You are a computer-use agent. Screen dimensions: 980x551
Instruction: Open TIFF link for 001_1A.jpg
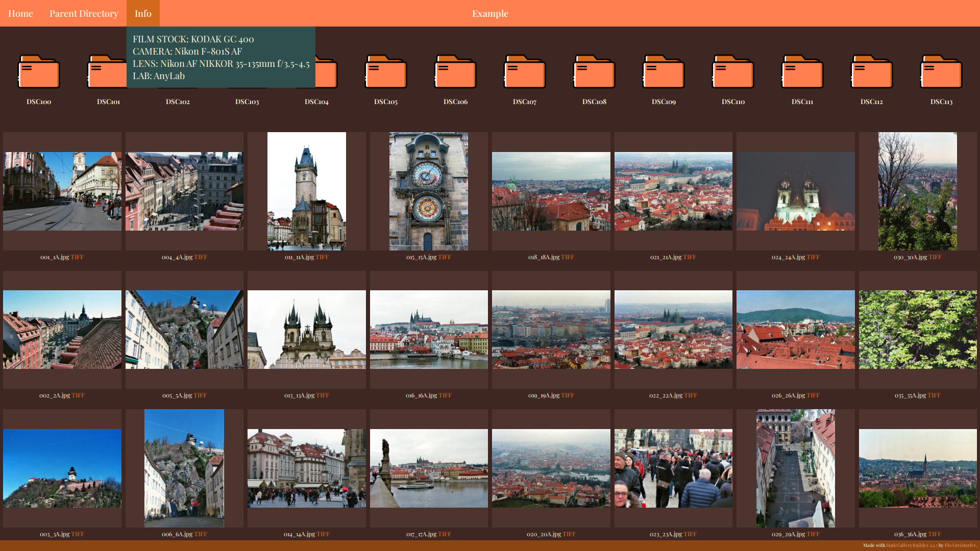point(77,257)
